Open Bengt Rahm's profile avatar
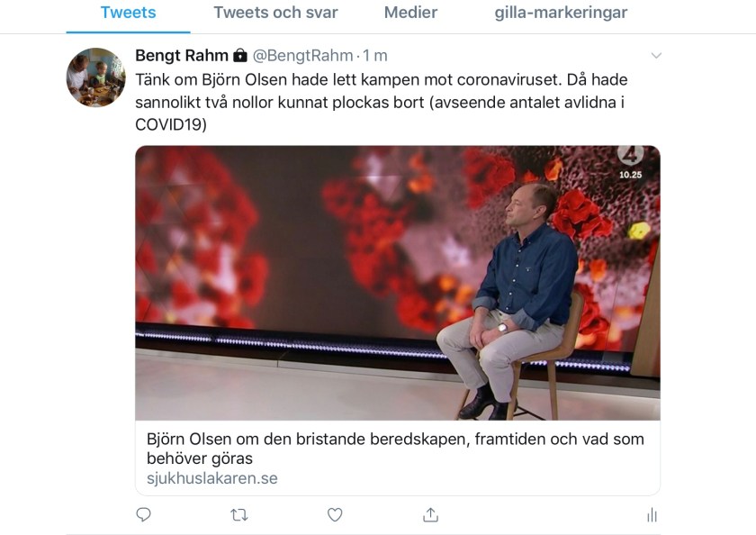 95,77
